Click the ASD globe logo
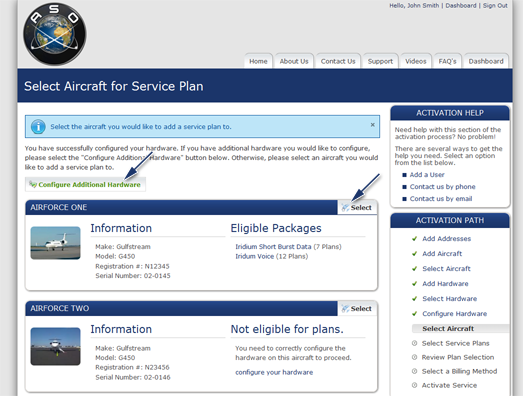523x396 pixels. [55, 34]
